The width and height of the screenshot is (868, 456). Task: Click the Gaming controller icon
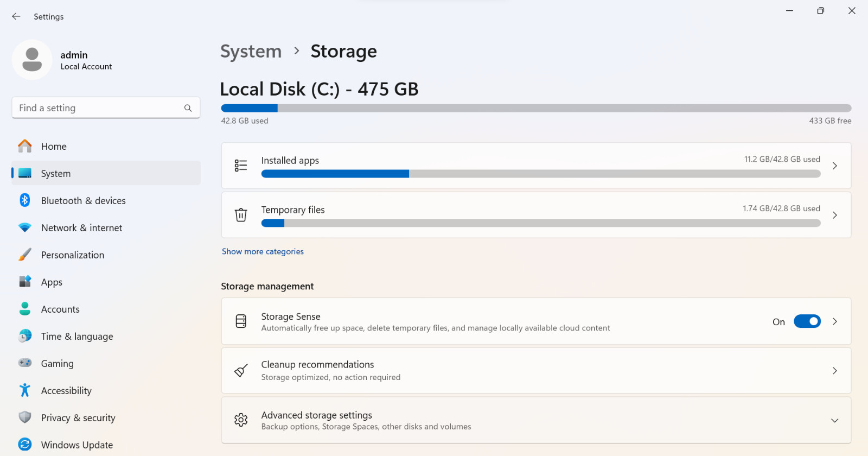(x=25, y=363)
